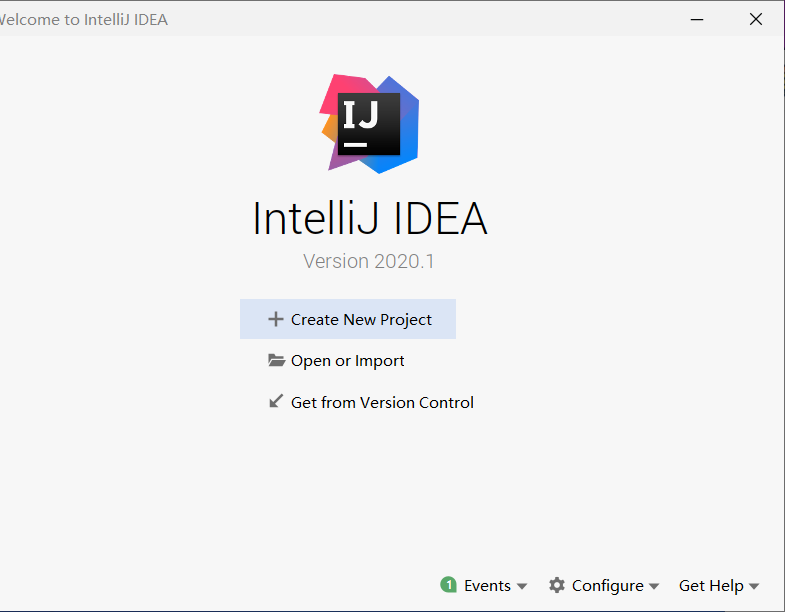Close the Welcome to IntelliJ IDEA window
This screenshot has height=612, width=785.
756,20
